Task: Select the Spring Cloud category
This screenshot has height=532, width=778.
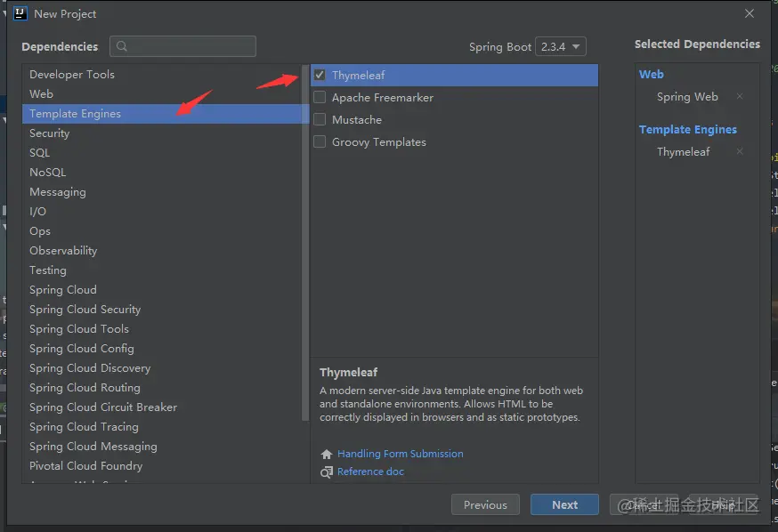Action: click(162, 289)
